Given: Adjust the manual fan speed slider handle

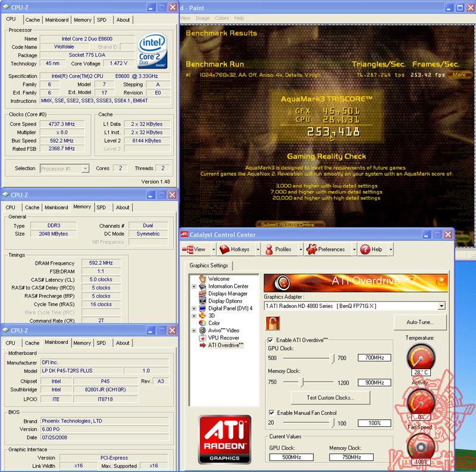Looking at the screenshot, I should tap(332, 423).
